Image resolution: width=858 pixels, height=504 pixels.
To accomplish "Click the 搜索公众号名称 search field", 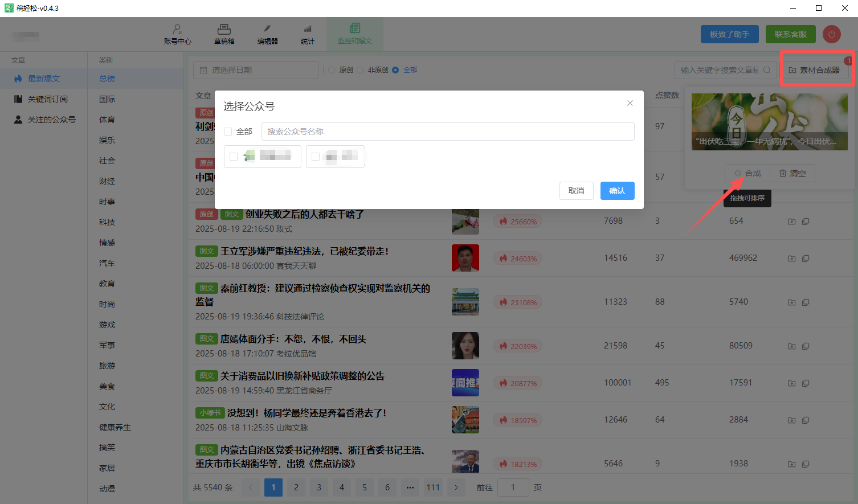I will pos(447,132).
